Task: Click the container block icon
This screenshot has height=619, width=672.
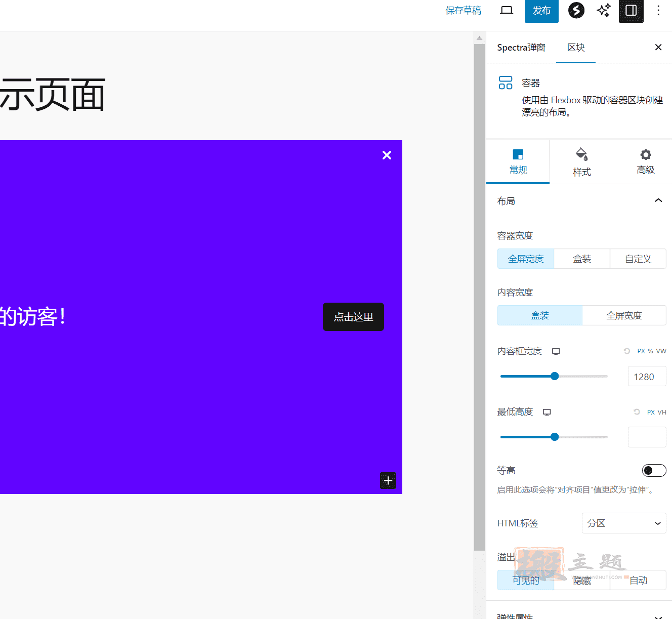Action: [x=506, y=82]
